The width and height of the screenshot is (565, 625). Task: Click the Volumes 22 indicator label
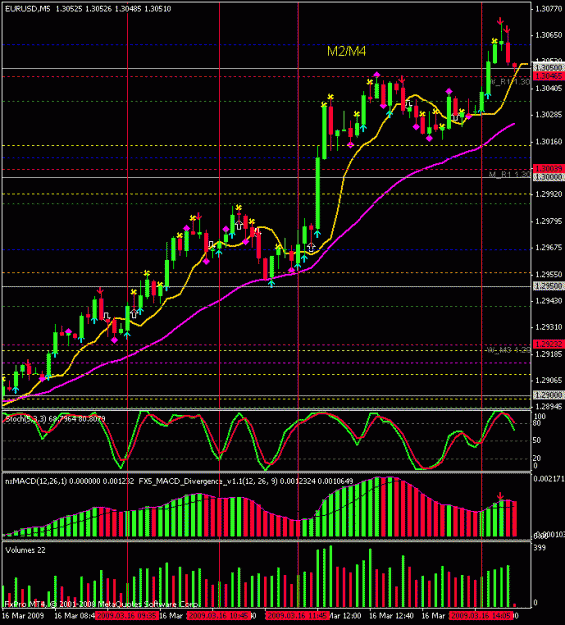(x=25, y=550)
